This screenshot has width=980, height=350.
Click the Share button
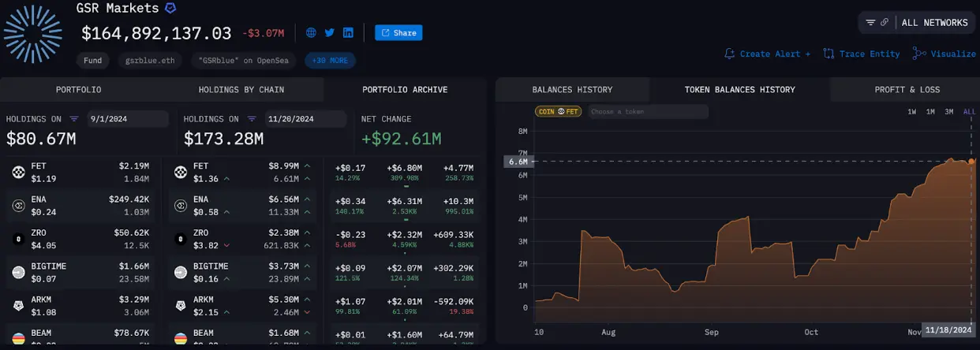[x=398, y=33]
